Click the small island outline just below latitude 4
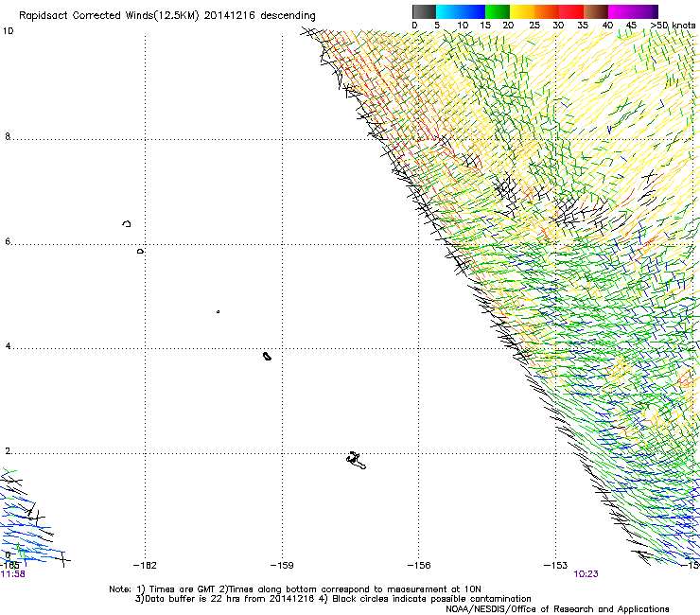The width and height of the screenshot is (700, 615). (x=267, y=356)
